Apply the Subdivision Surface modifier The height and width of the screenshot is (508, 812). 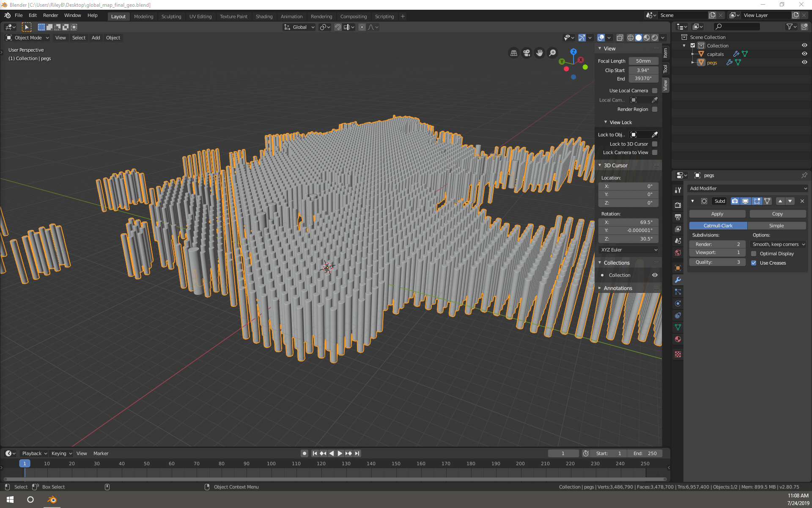(x=717, y=214)
